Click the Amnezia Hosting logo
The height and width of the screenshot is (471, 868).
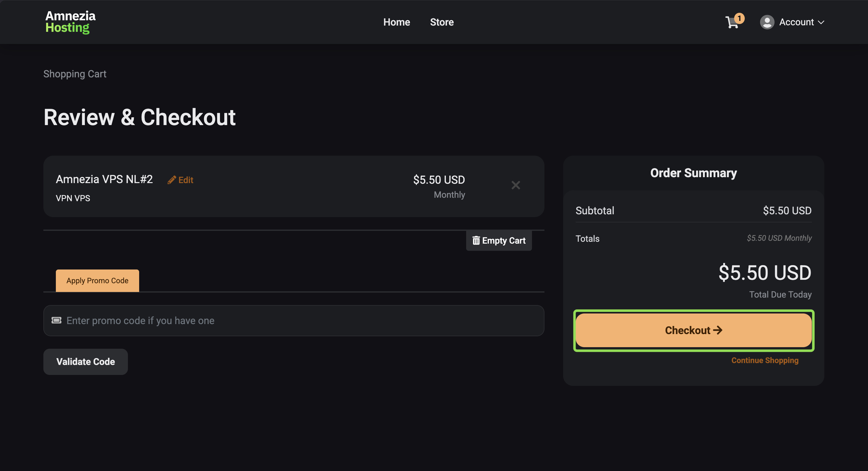click(x=71, y=22)
